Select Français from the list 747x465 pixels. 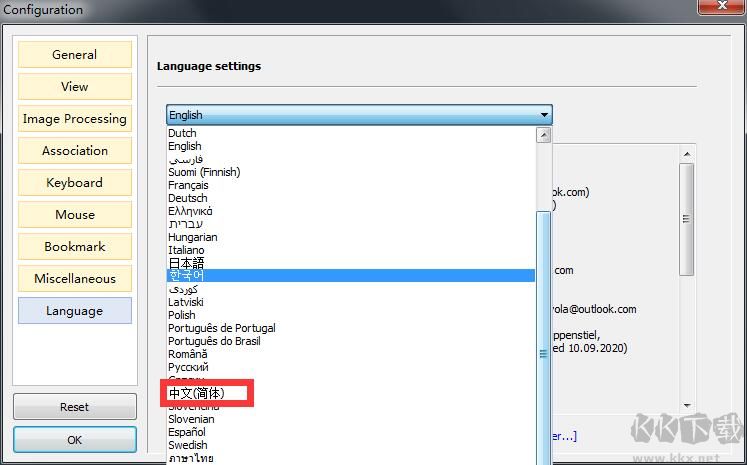351,185
